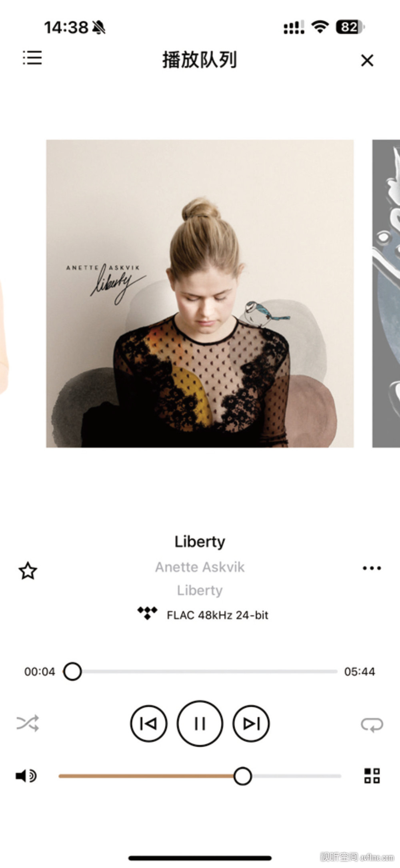Click the playback progress bar handle
400x868 pixels.
[x=72, y=672]
